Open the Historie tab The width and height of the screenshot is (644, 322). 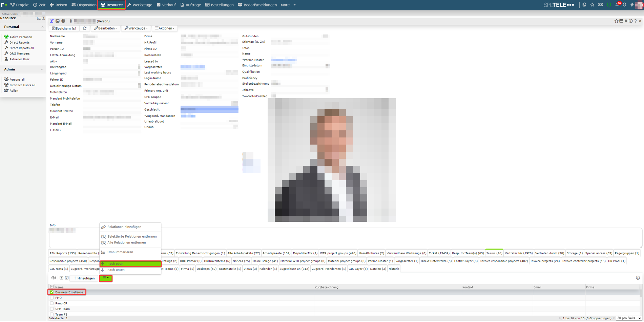point(394,269)
